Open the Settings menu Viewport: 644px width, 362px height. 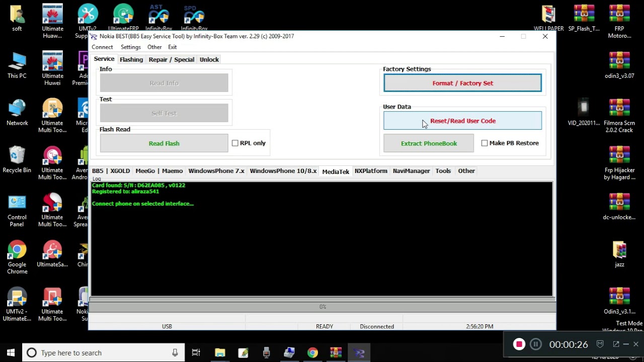click(x=131, y=47)
